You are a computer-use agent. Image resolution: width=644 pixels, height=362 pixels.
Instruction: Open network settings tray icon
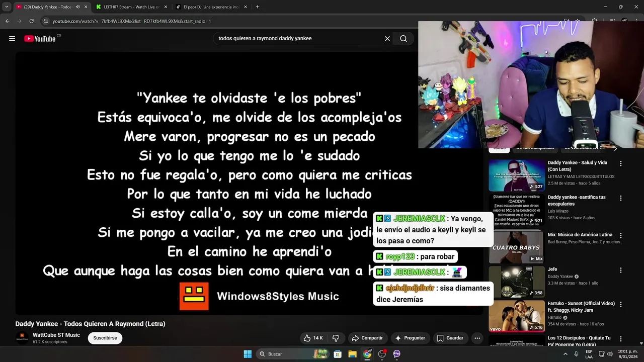click(601, 354)
